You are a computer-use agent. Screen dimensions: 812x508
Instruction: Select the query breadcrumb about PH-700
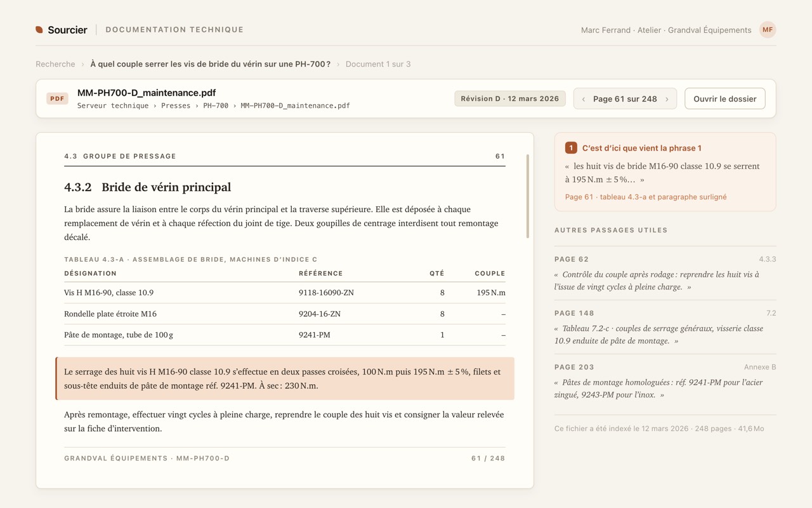[x=210, y=64]
